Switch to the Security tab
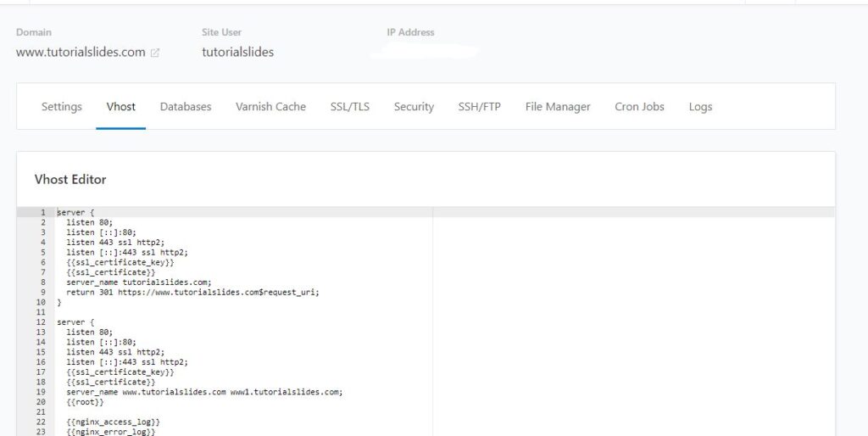The width and height of the screenshot is (868, 436). (414, 106)
